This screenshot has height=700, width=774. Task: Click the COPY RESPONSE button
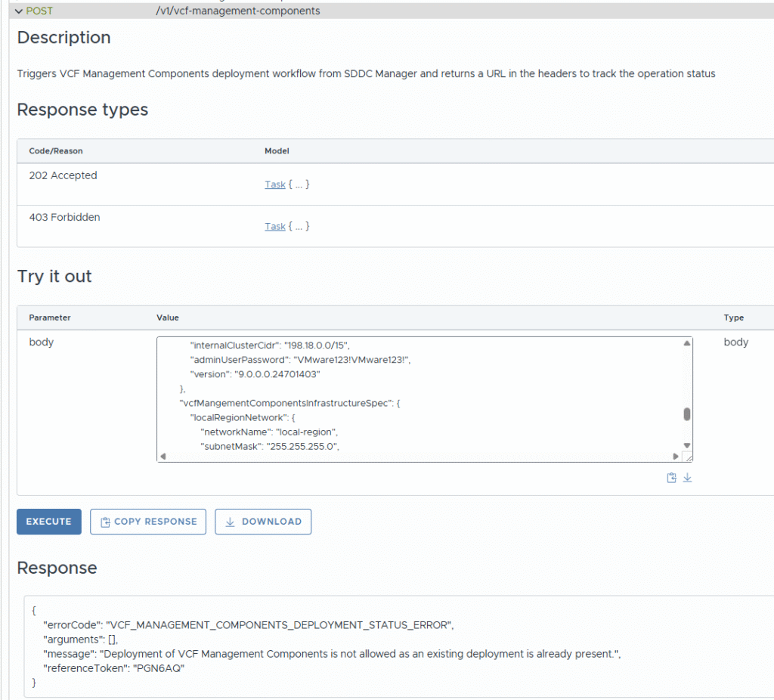[x=148, y=522]
